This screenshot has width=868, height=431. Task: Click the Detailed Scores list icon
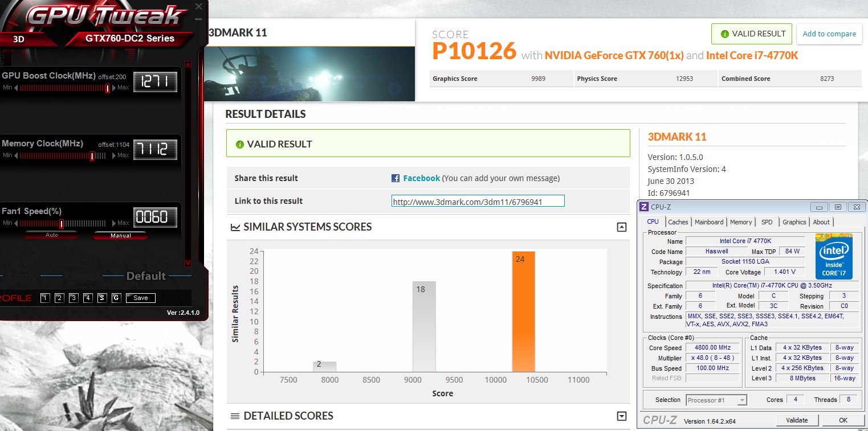pyautogui.click(x=235, y=416)
